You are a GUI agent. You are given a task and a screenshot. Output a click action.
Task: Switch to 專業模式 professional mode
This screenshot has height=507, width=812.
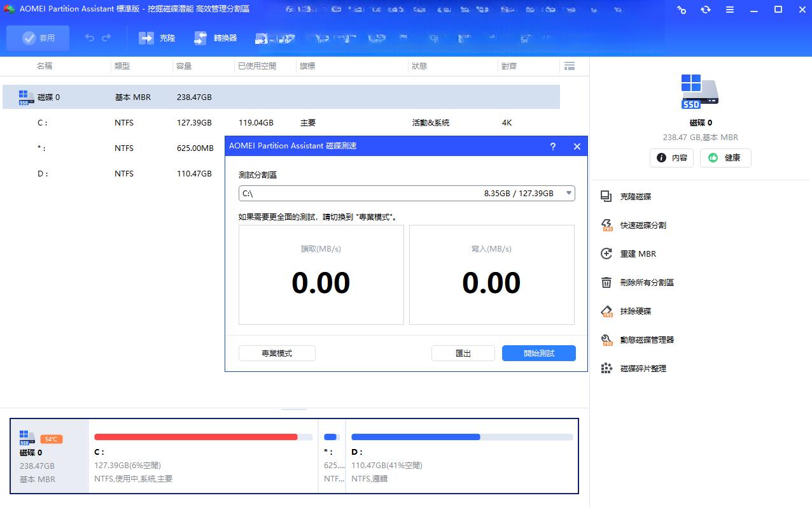click(x=277, y=353)
